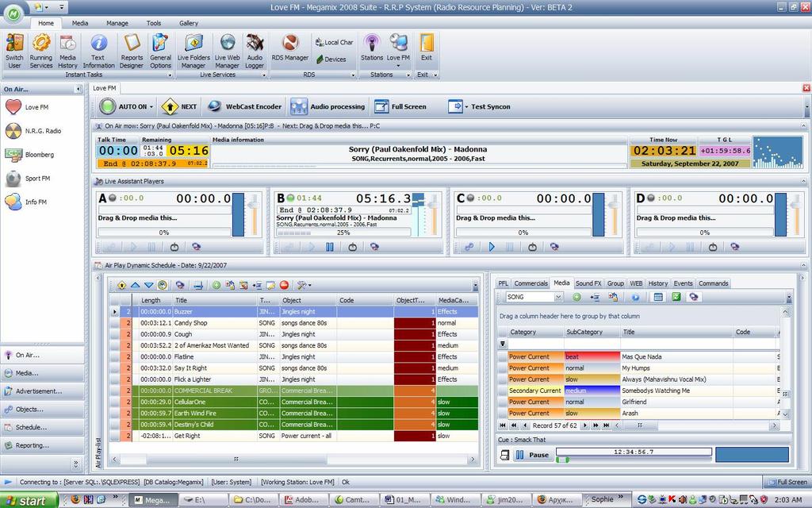Open Reporting sidebar section

tap(43, 445)
